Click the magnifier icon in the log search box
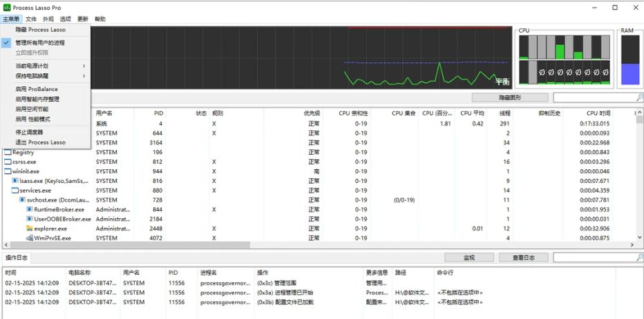The image size is (644, 319). point(639,258)
